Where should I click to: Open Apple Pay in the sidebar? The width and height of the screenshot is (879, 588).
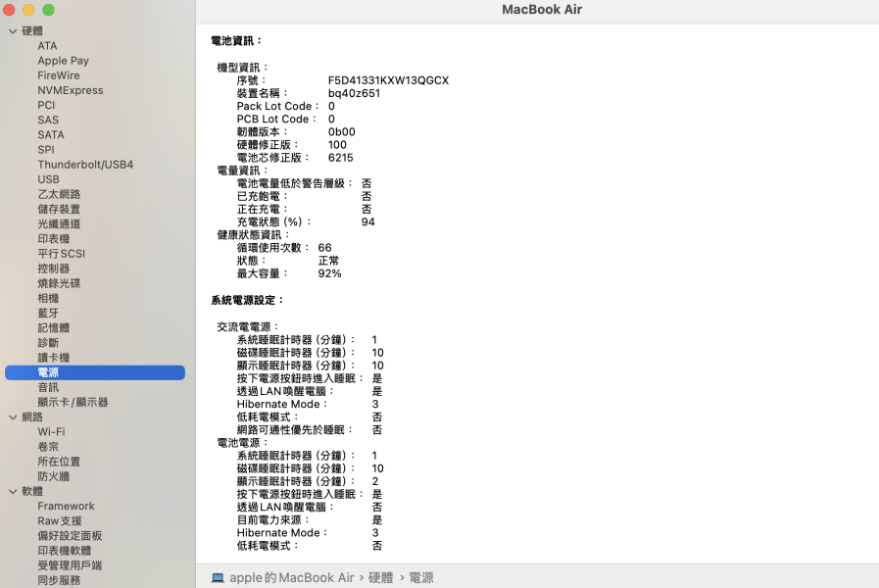(63, 61)
